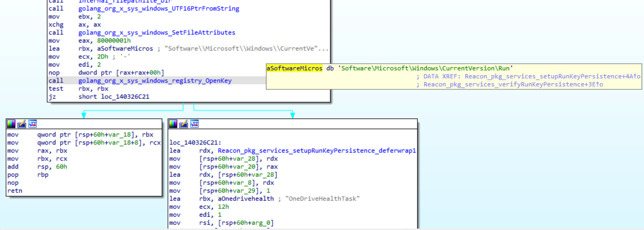Click the 'add rsp, 60h' instruction
This screenshot has height=230, width=644.
[37, 167]
